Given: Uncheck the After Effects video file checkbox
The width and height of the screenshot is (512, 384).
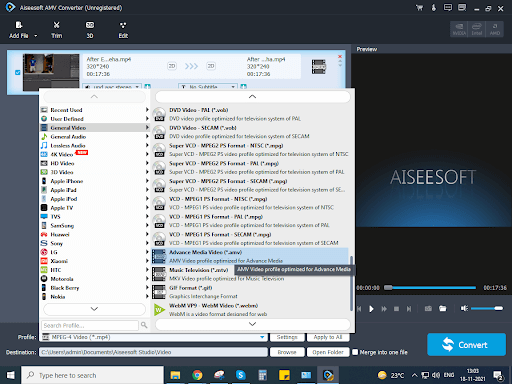Looking at the screenshot, I should (x=18, y=72).
